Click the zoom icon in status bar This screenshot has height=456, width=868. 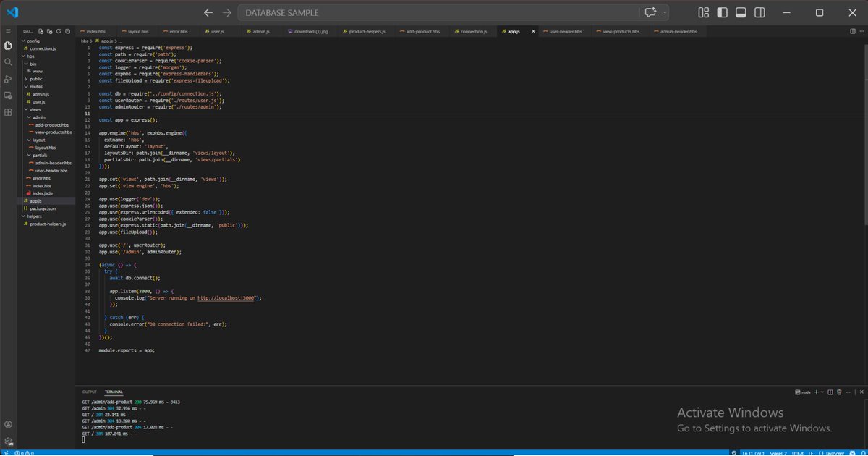734,452
